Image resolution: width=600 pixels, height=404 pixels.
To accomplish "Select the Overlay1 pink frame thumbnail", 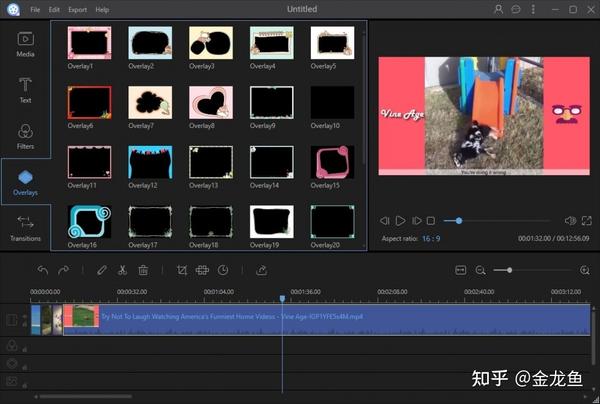I will tap(90, 43).
